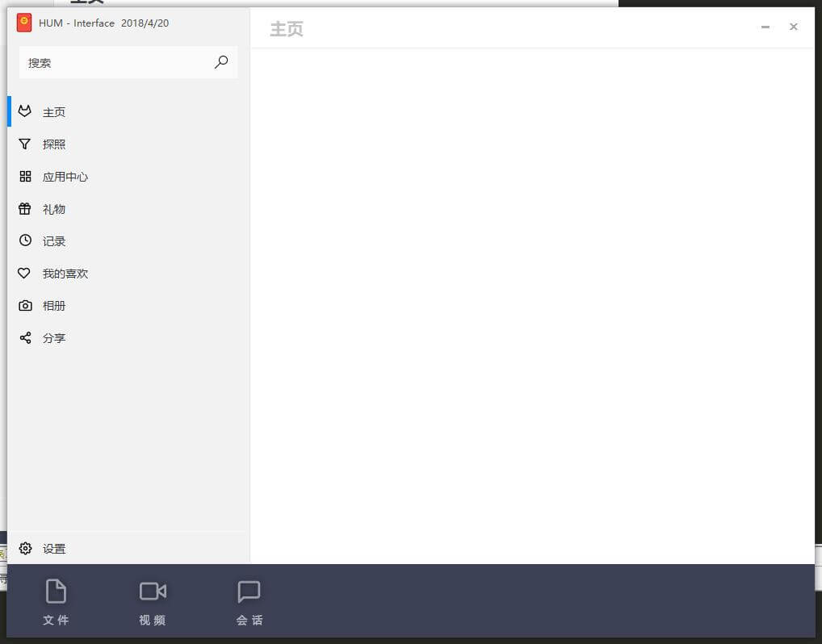Click the gift box icon for 礼物

tap(25, 209)
